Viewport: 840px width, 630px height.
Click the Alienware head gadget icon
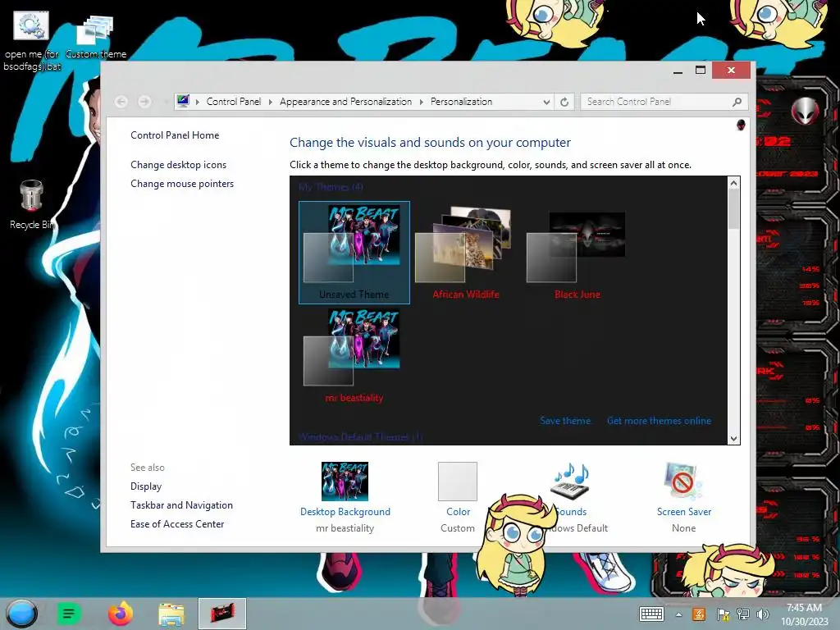click(806, 112)
